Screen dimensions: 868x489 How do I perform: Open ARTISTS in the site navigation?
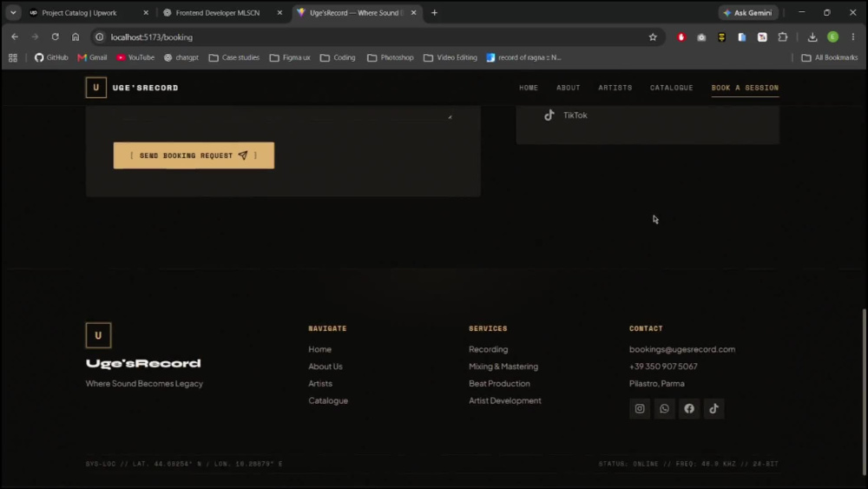coord(615,88)
